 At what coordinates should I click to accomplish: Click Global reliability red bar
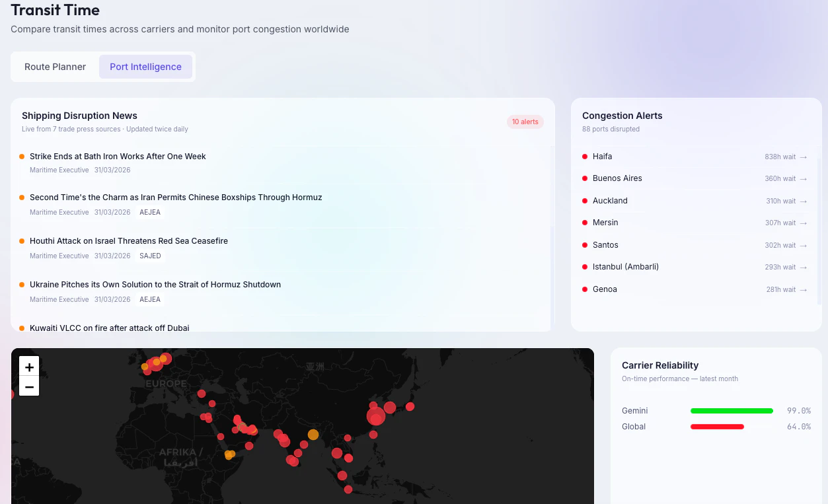click(x=717, y=427)
